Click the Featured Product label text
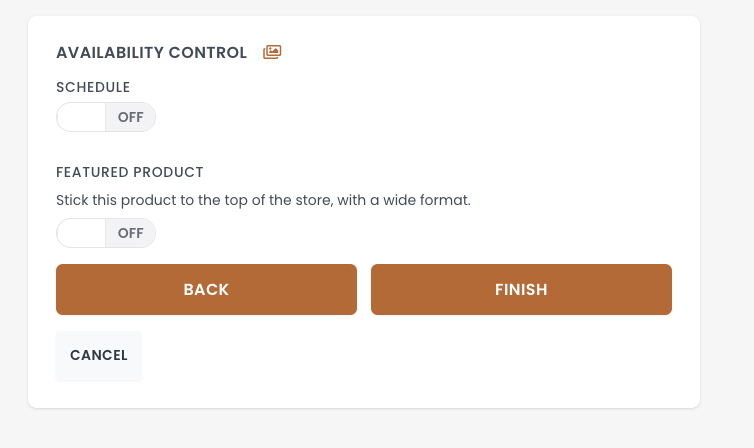The width and height of the screenshot is (754, 448). [x=130, y=172]
